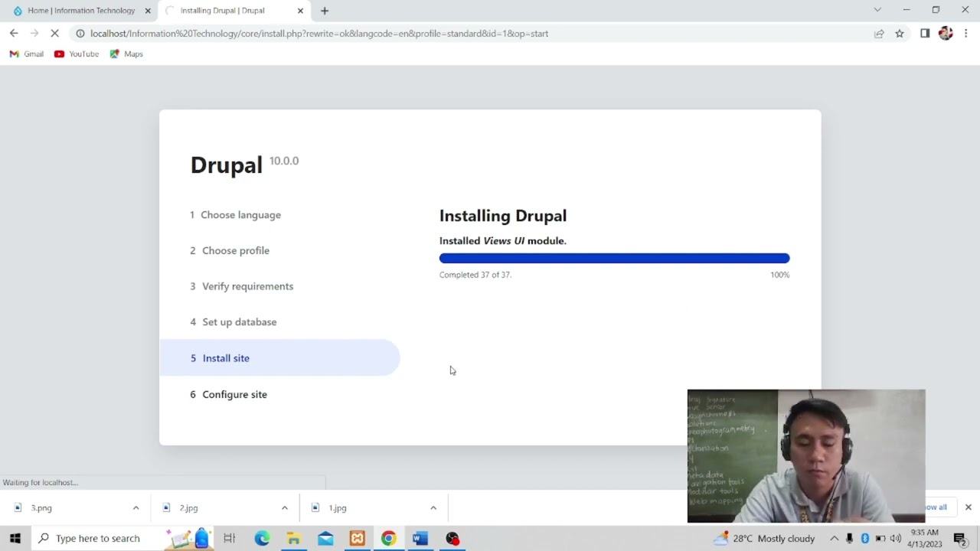Switch to Chrome on taskbar

pyautogui.click(x=389, y=539)
